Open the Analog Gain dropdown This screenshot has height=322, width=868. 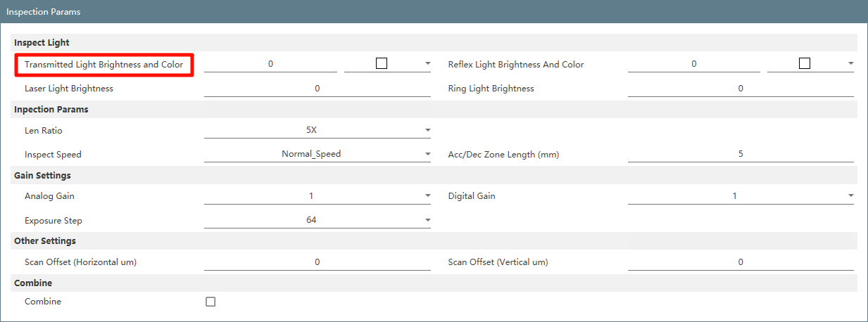tap(317, 196)
